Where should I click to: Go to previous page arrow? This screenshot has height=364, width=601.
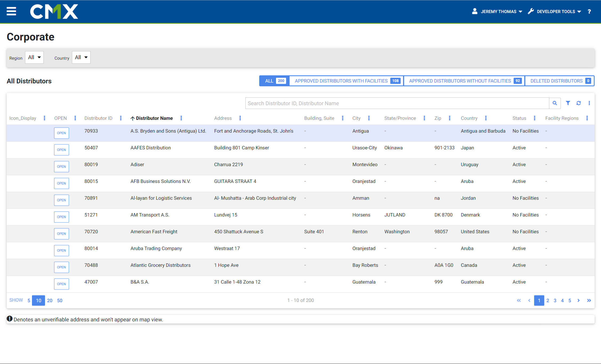529,301
